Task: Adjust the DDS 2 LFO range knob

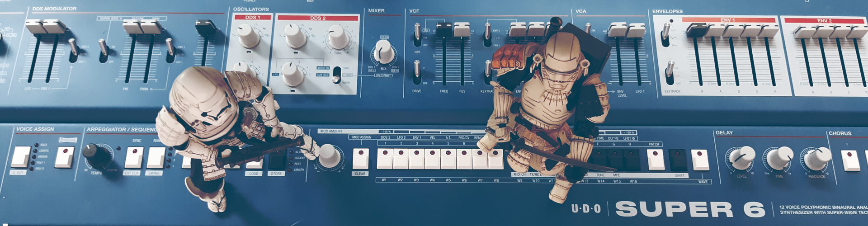Action: (293, 75)
